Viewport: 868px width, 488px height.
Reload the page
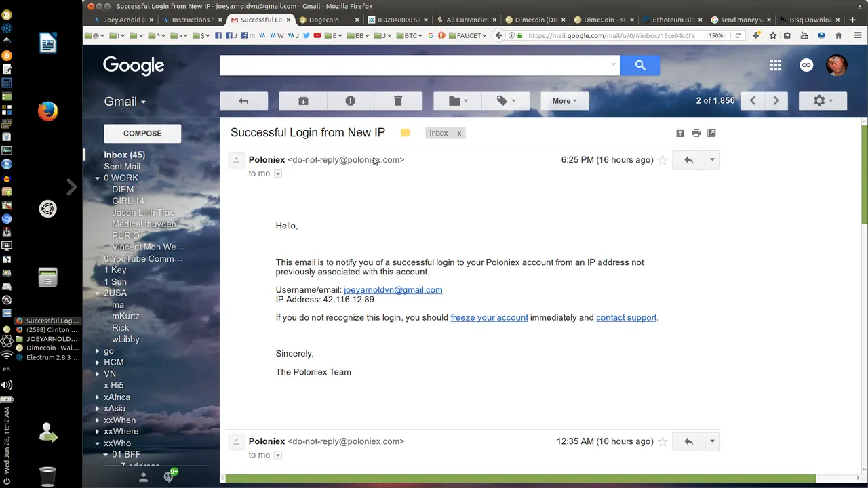(738, 35)
